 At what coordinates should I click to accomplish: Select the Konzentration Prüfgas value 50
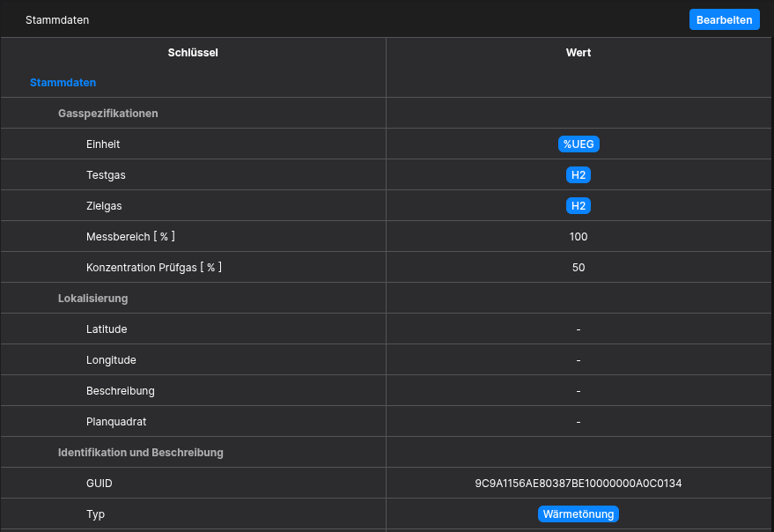[579, 268]
